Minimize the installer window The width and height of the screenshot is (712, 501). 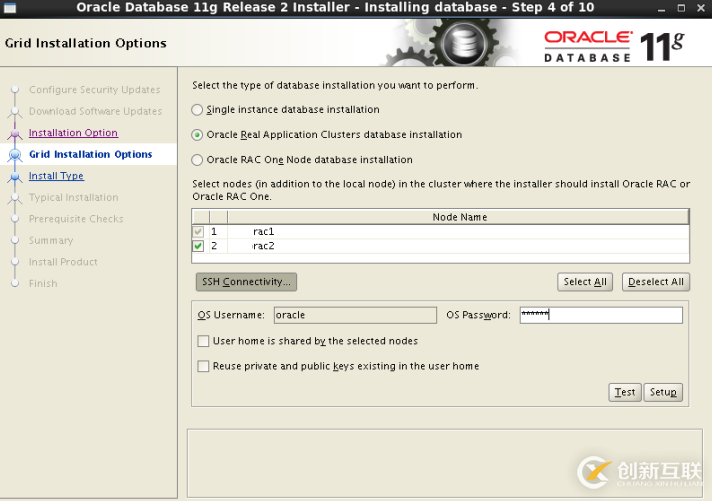(661, 8)
